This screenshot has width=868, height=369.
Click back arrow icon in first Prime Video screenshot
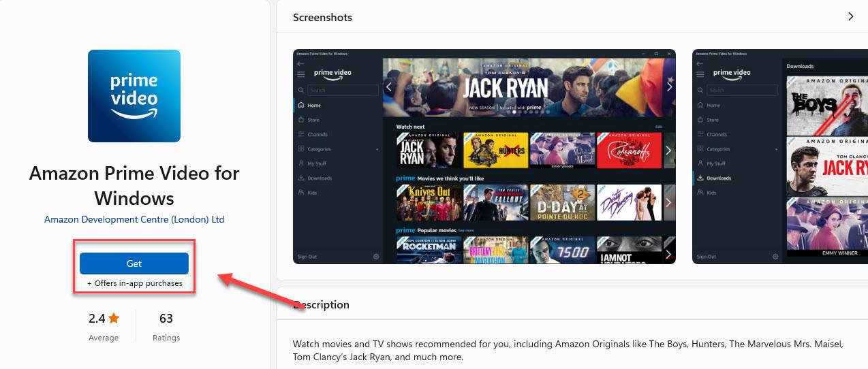tap(300, 63)
